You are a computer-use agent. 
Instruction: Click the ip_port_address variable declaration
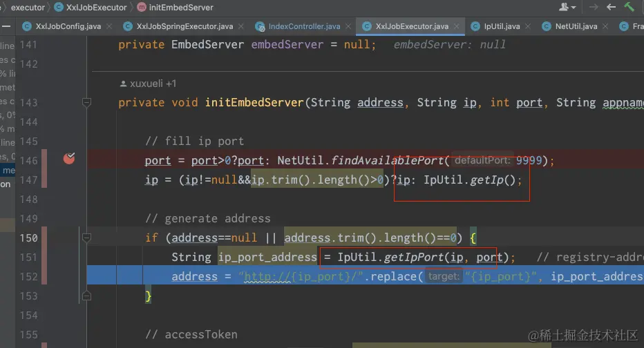(x=267, y=258)
